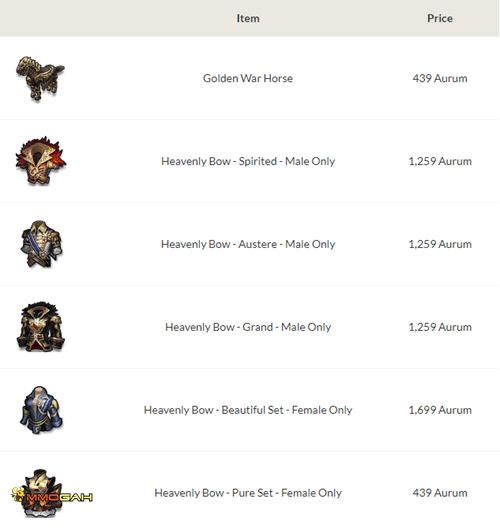This screenshot has height=529, width=500.
Task: Open the Grand fur-collar armor icon
Action: coord(41,327)
